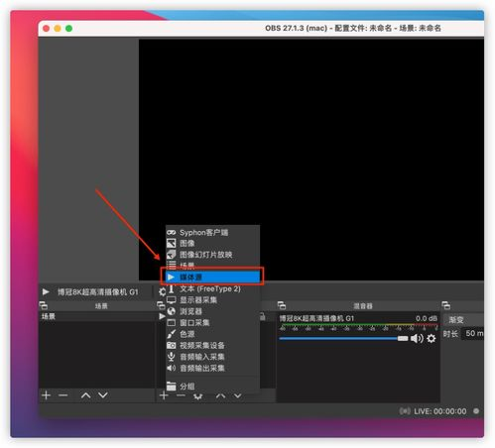Image resolution: width=495 pixels, height=448 pixels.
Task: Click the 时长 duration field showing 50 ms
Action: click(473, 333)
